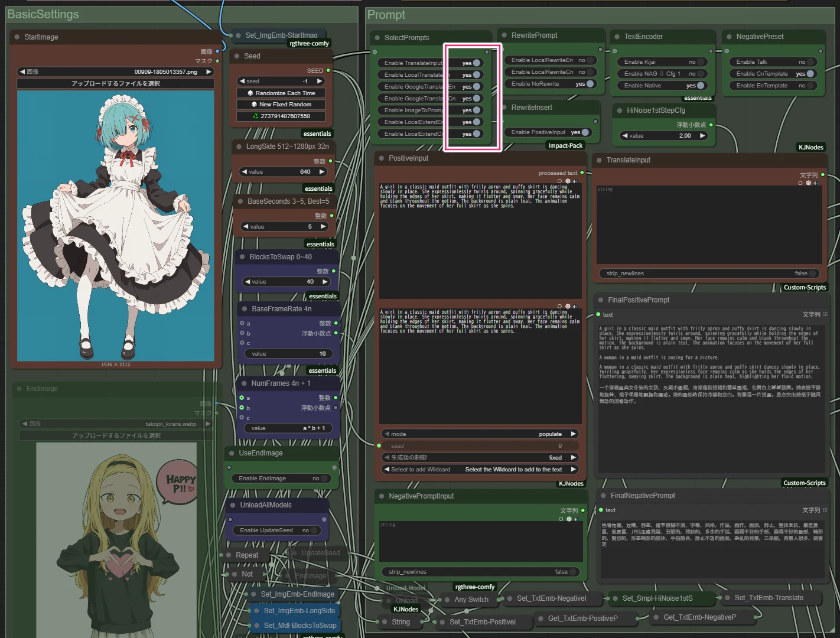Image resolution: width=840 pixels, height=638 pixels.
Task: Open the gear icon in NegativePromptInput
Action: point(569,519)
